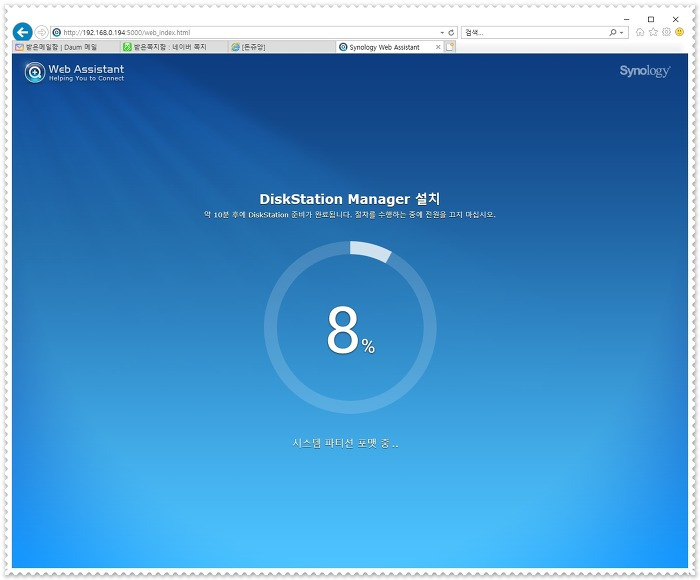700x580 pixels.
Task: Focus the browser search box
Action: point(536,33)
